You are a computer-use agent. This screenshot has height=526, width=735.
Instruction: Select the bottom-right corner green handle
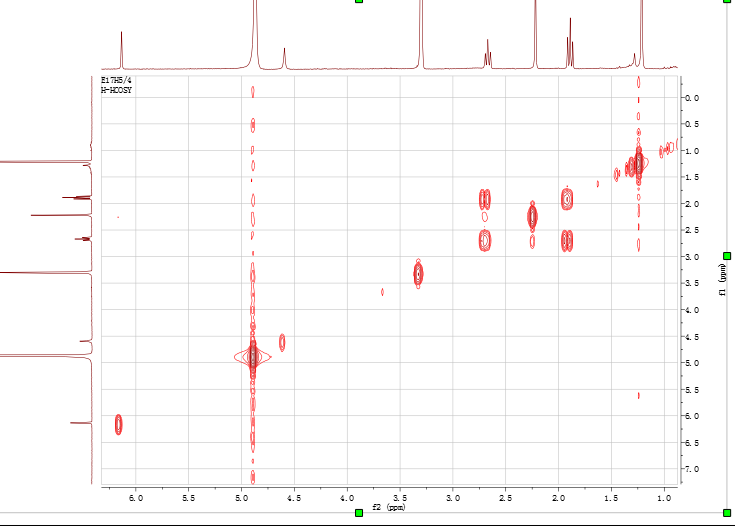point(727,513)
